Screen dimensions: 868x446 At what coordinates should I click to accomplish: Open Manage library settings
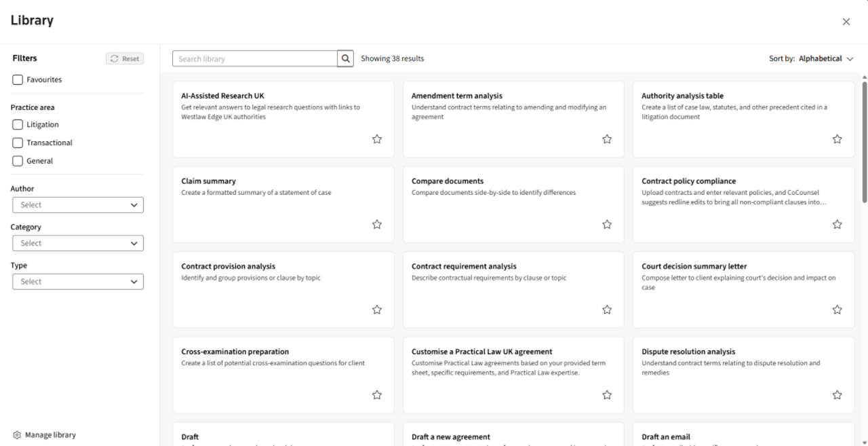coord(44,435)
